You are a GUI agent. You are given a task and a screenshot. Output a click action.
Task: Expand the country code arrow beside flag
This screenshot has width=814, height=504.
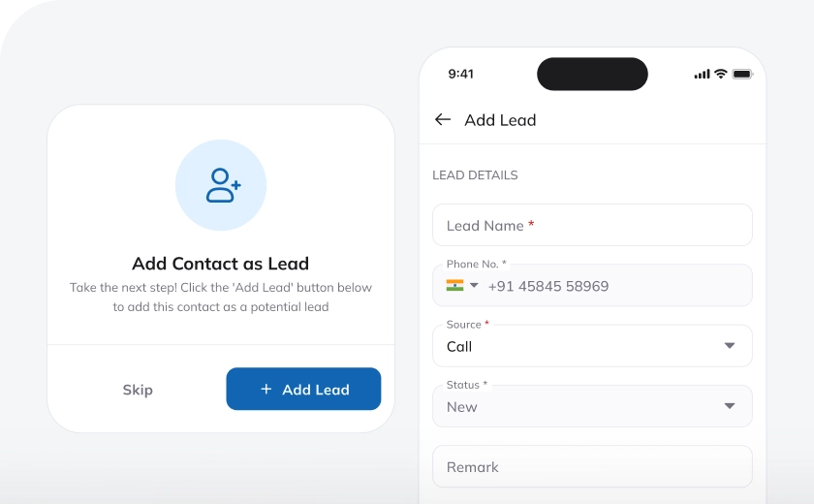pyautogui.click(x=474, y=286)
